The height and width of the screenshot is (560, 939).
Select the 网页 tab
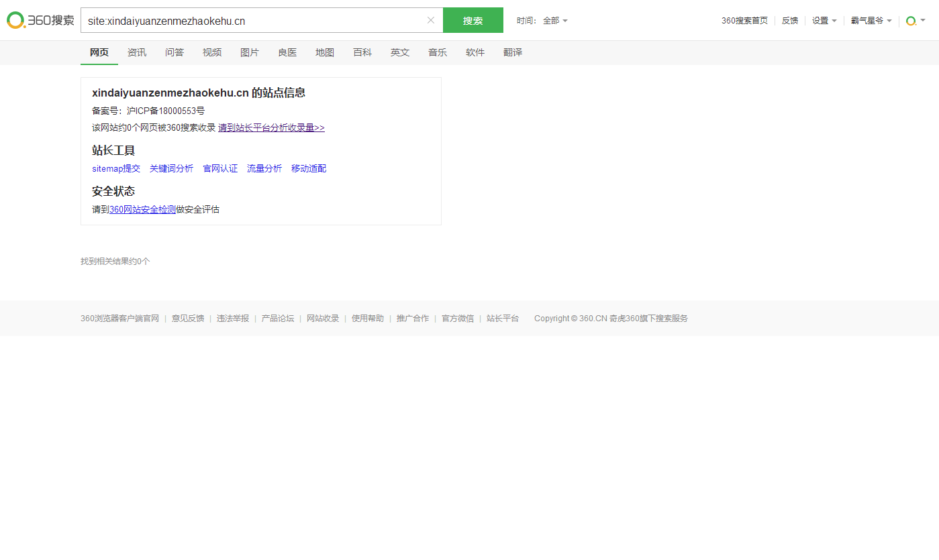click(x=99, y=52)
